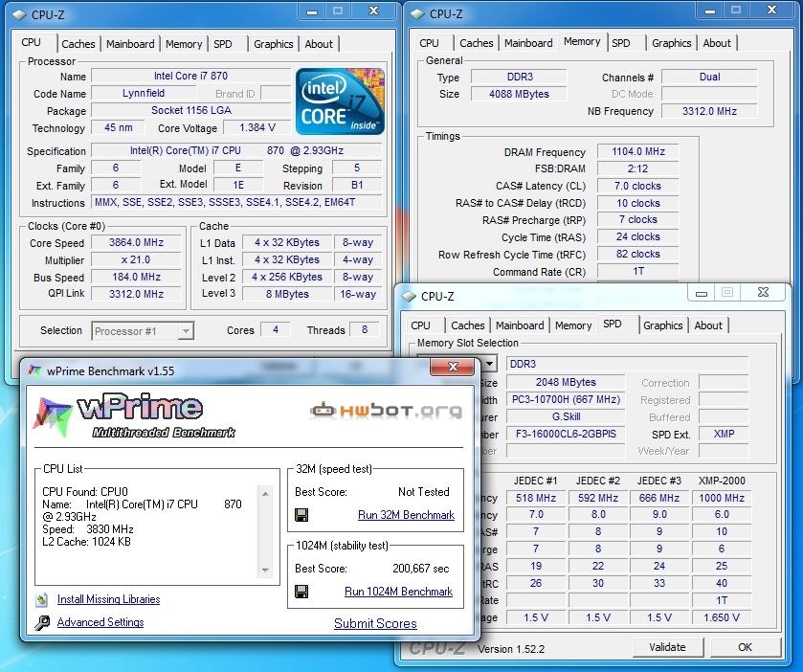The width and height of the screenshot is (803, 672).
Task: Expand the Memory Slot Selection dropdown arrow
Action: (x=489, y=364)
